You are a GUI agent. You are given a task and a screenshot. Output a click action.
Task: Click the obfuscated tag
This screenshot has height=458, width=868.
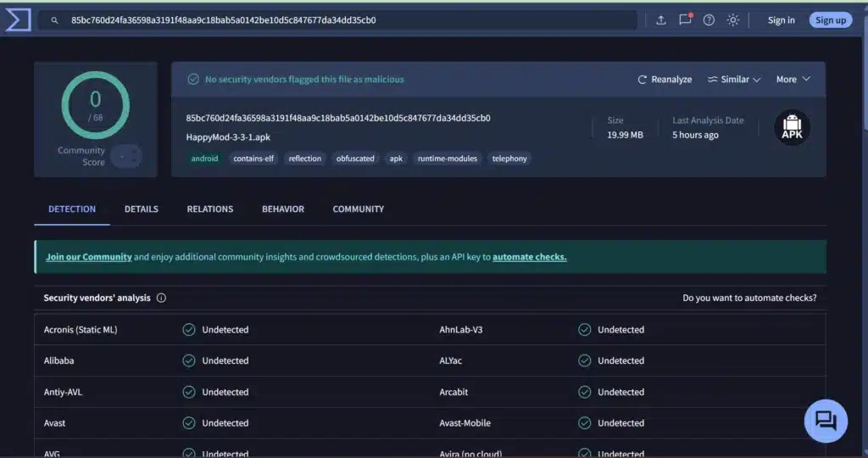[355, 159]
